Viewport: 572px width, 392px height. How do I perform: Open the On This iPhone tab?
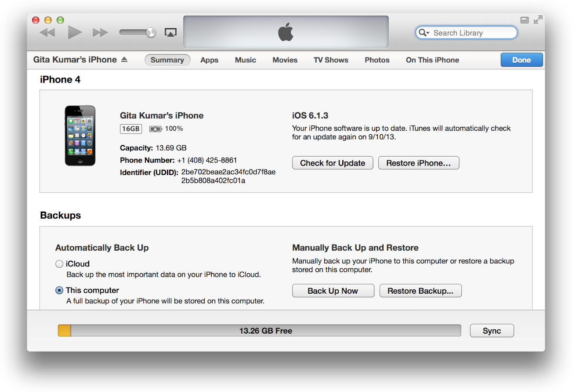432,60
